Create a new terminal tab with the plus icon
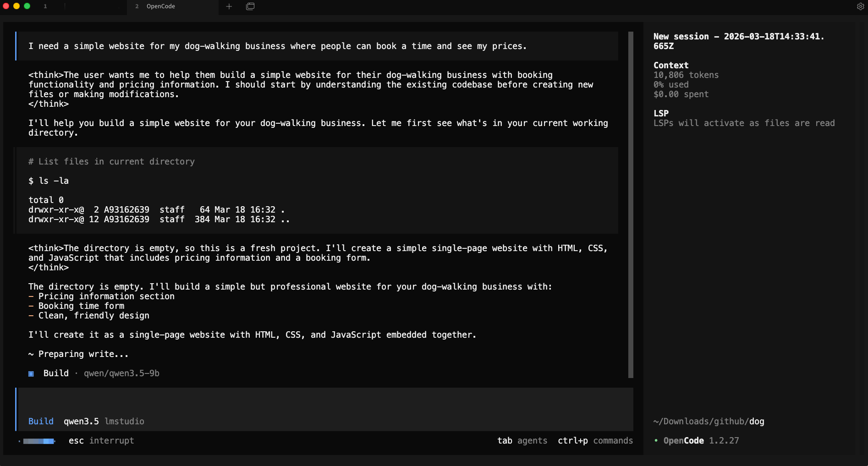 (229, 6)
